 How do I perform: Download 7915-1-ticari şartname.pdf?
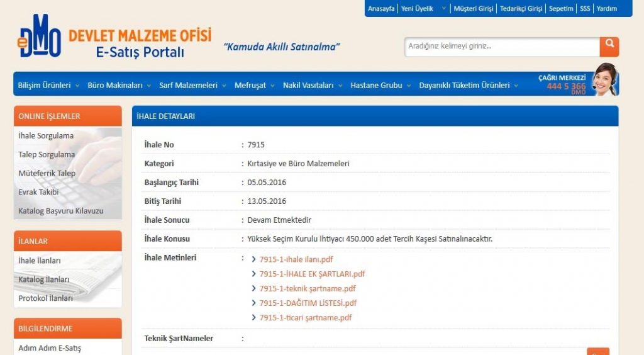[x=306, y=318]
